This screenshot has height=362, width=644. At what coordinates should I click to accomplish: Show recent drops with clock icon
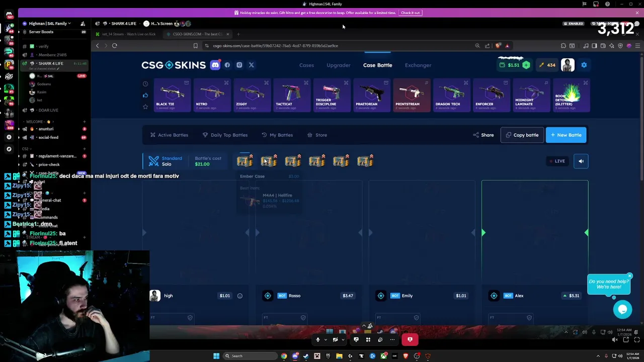point(145,84)
